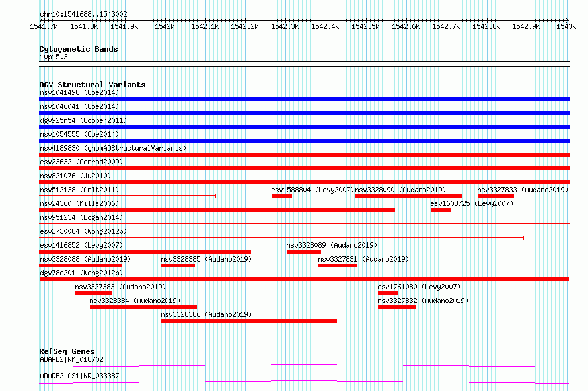This screenshot has width=588, height=391.
Task: Open the nsv3328386 (Audano2019) label
Action: pyautogui.click(x=206, y=314)
